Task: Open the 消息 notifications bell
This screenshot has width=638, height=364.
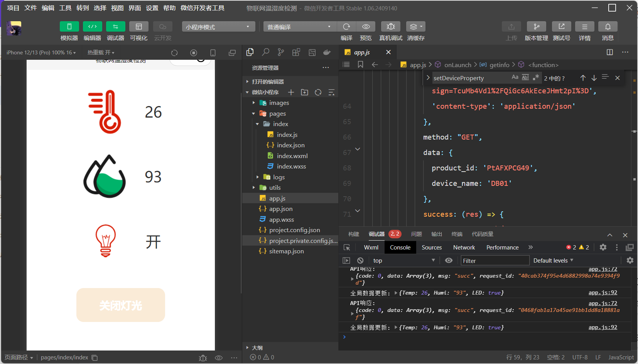Action: (x=608, y=27)
